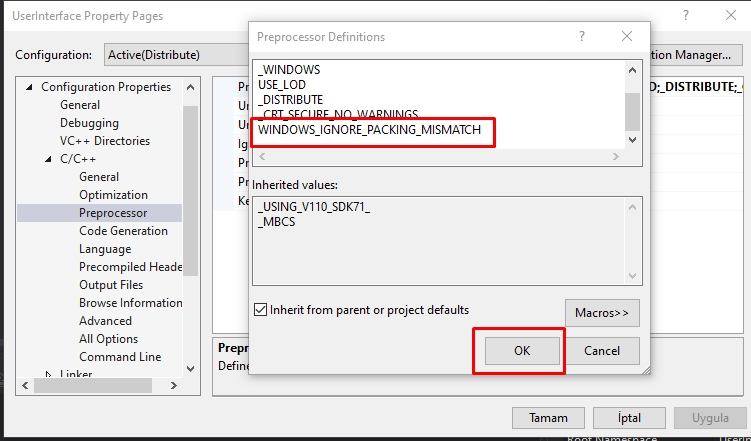
Task: Expand the Linker tree node
Action: tap(48, 375)
